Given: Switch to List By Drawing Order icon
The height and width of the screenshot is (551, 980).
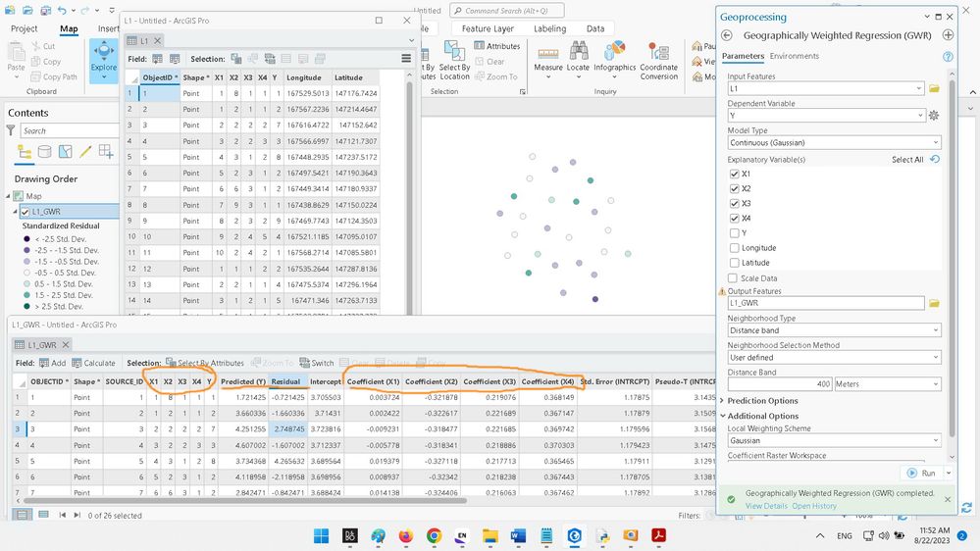Looking at the screenshot, I should (x=25, y=152).
